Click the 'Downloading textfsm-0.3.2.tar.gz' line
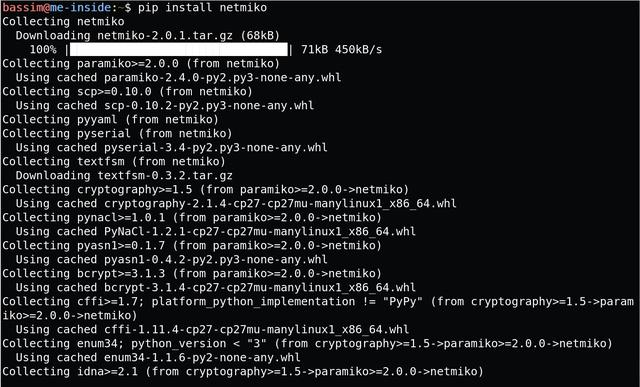The height and width of the screenshot is (387, 640). coord(124,176)
